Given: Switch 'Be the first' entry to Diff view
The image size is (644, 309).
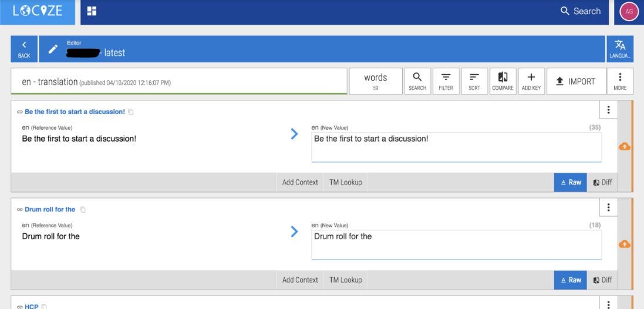Looking at the screenshot, I should coord(602,182).
